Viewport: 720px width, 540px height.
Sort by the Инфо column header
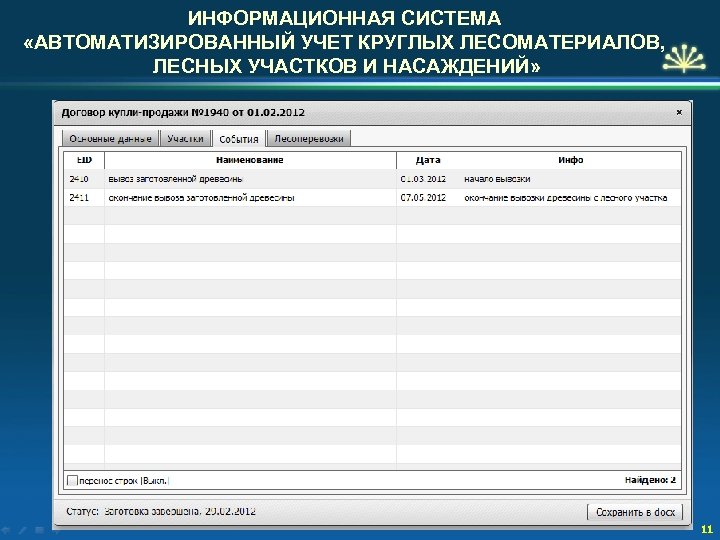571,160
